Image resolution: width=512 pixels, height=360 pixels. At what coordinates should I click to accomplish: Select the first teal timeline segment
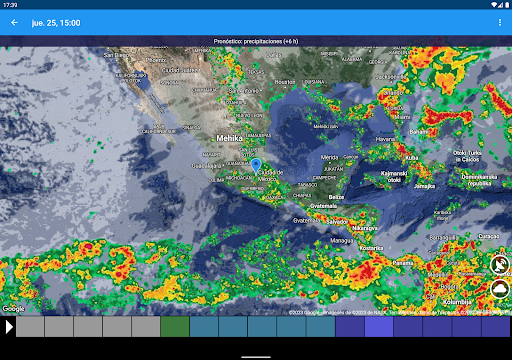click(204, 326)
